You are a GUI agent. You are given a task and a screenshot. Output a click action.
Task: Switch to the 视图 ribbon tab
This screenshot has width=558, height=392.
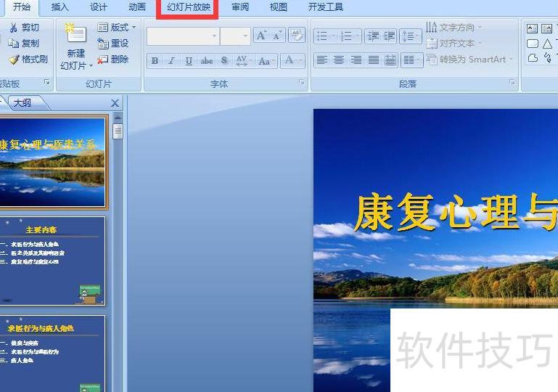click(x=279, y=7)
